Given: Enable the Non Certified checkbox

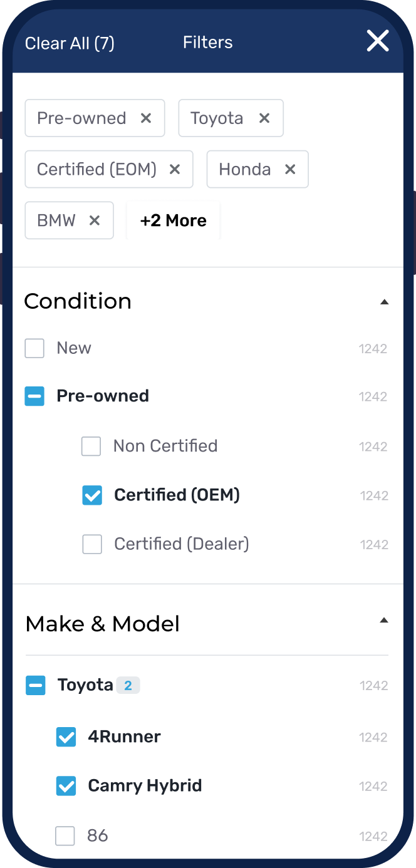Looking at the screenshot, I should pos(91,447).
